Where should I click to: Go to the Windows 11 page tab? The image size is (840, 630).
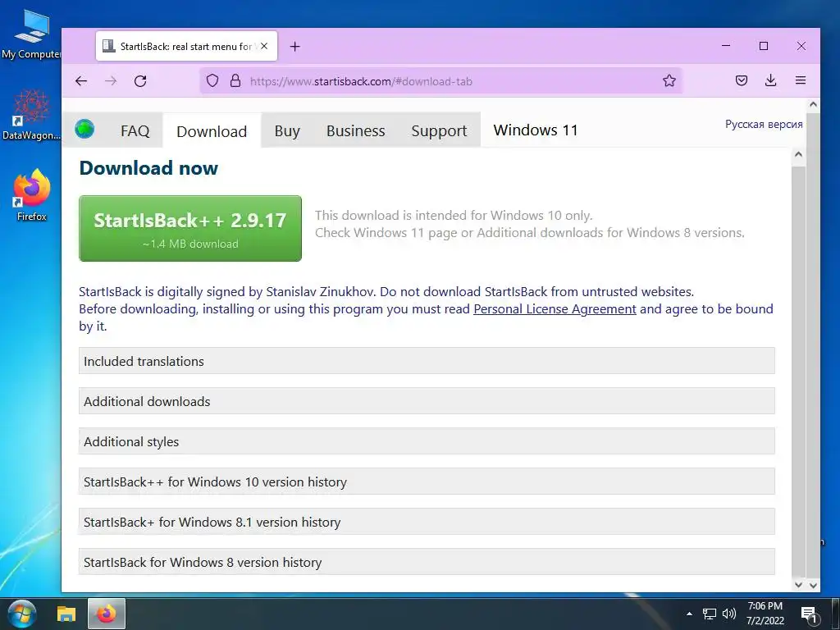click(536, 130)
